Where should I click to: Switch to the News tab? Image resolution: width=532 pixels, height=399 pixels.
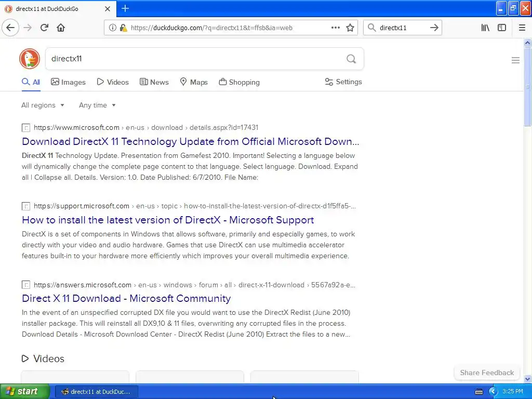click(x=154, y=82)
